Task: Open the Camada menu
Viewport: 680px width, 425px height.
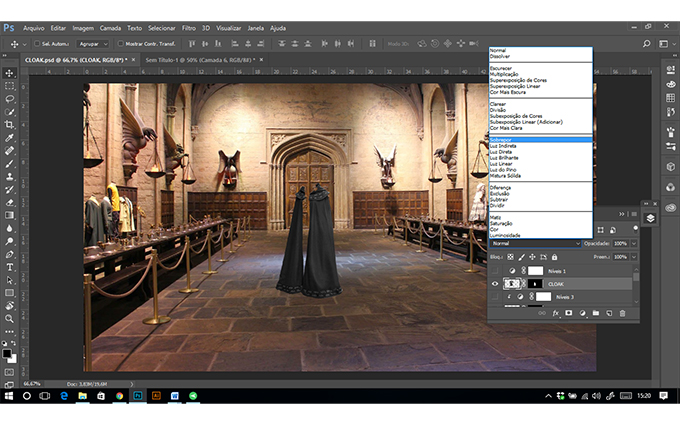Action: coord(110,28)
